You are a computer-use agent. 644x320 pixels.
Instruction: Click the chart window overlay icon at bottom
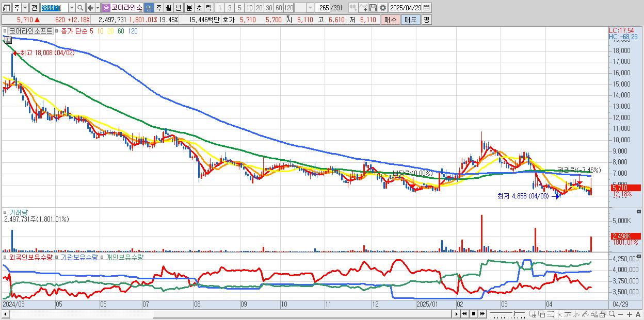coord(603,314)
